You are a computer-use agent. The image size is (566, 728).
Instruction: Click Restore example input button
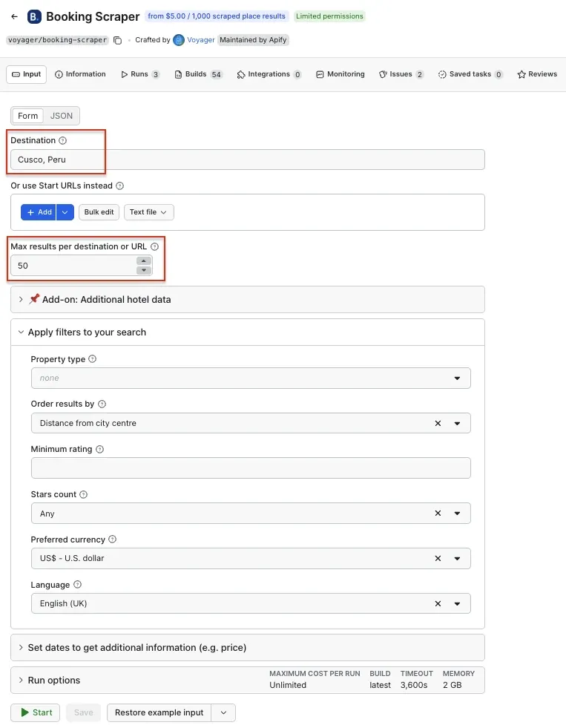point(159,712)
